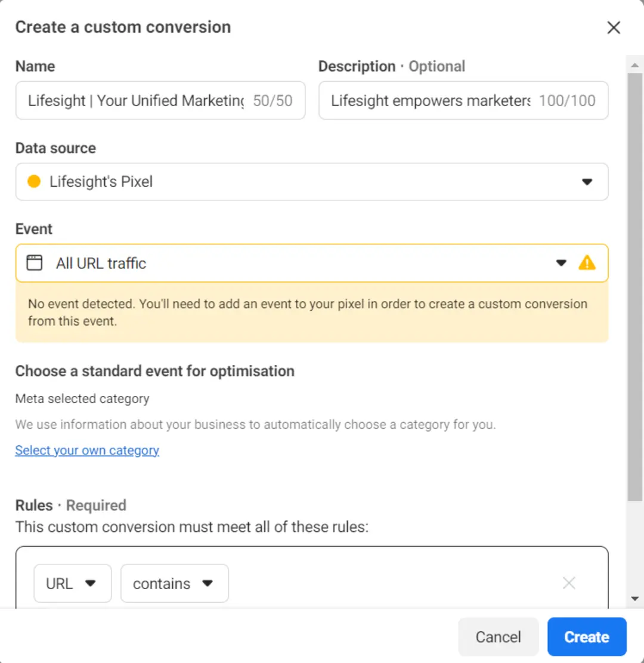Remove the URL rule with the X icon
644x663 pixels.
569,583
